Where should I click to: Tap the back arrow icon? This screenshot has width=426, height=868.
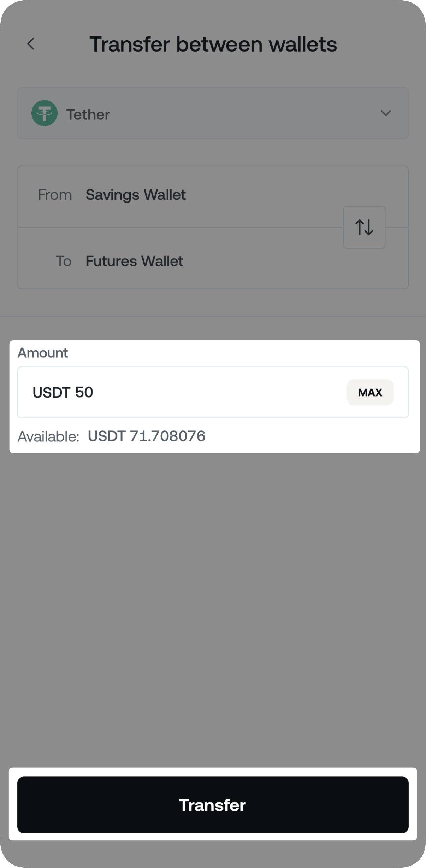pos(31,44)
